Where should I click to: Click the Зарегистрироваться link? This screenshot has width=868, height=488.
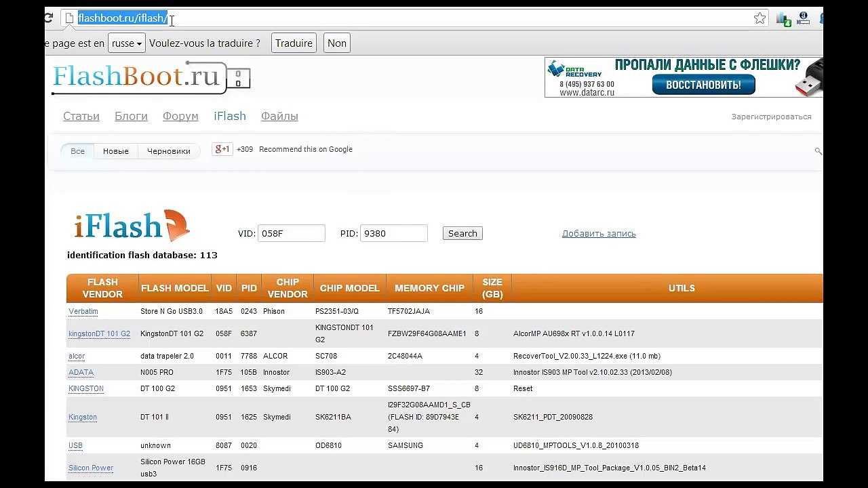point(771,117)
